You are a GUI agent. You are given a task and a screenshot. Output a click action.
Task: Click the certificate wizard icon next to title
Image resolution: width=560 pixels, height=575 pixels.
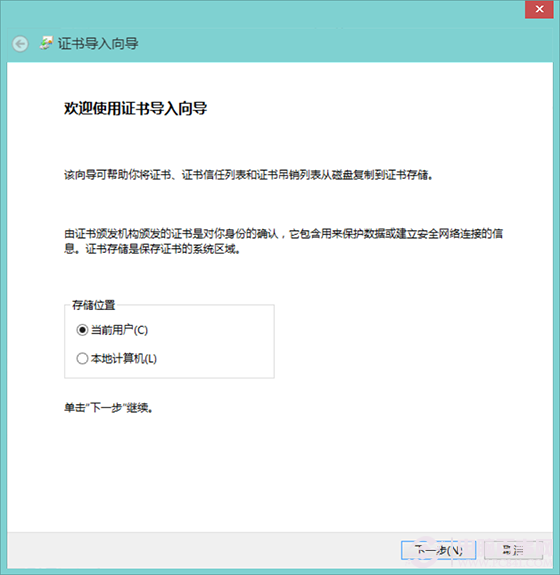coord(46,43)
